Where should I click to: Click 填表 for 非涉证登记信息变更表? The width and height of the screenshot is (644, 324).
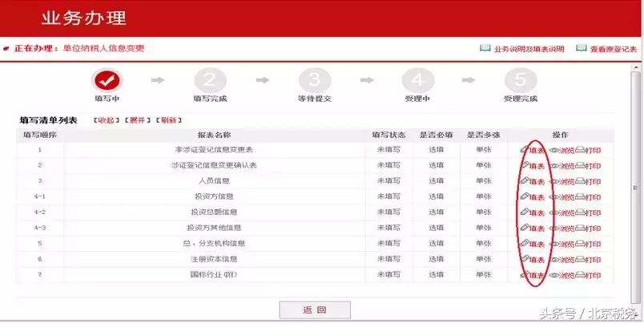tap(533, 150)
